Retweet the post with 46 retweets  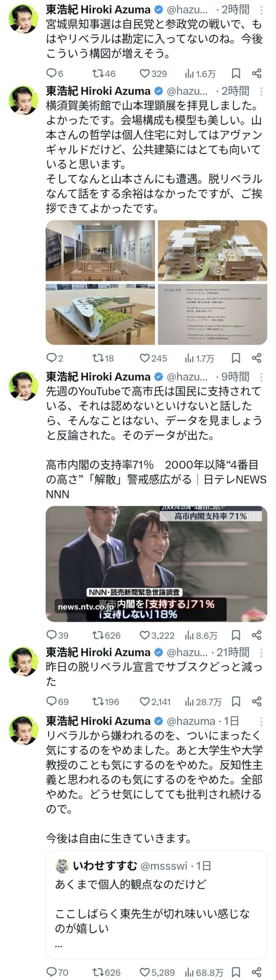click(104, 73)
